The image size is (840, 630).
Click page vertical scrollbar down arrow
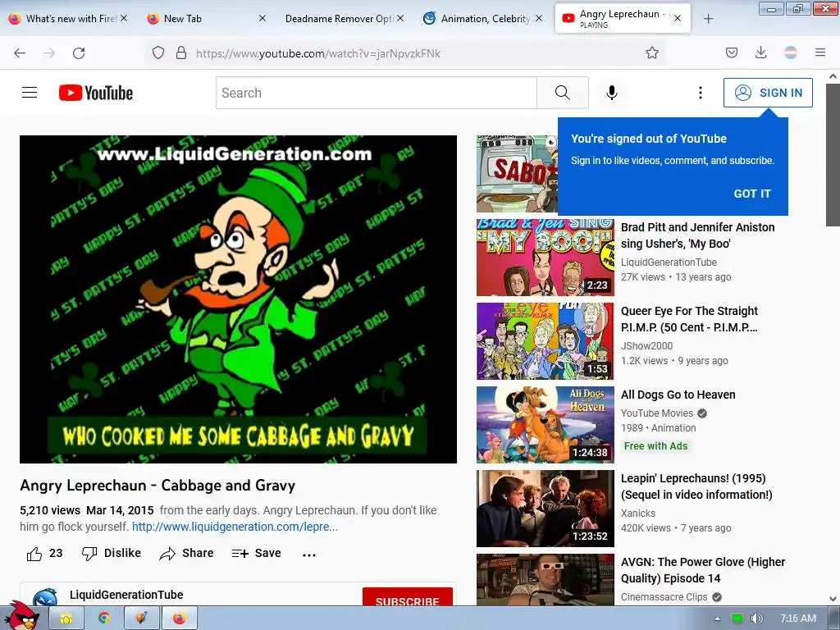[833, 599]
